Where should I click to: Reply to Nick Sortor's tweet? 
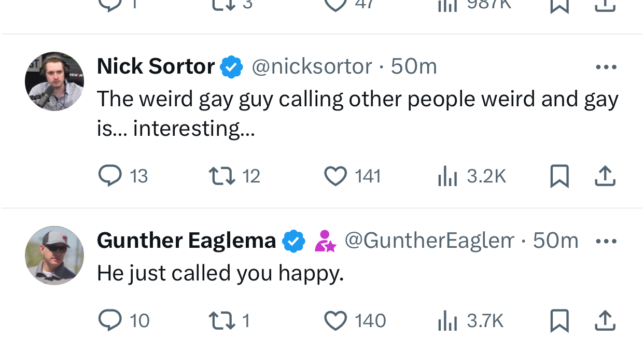(x=110, y=176)
